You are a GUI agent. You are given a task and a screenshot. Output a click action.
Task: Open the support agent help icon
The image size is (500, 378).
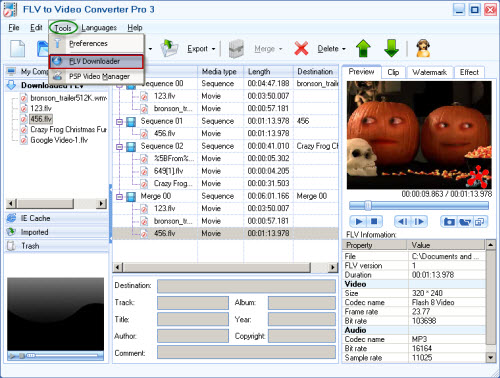[x=423, y=48]
